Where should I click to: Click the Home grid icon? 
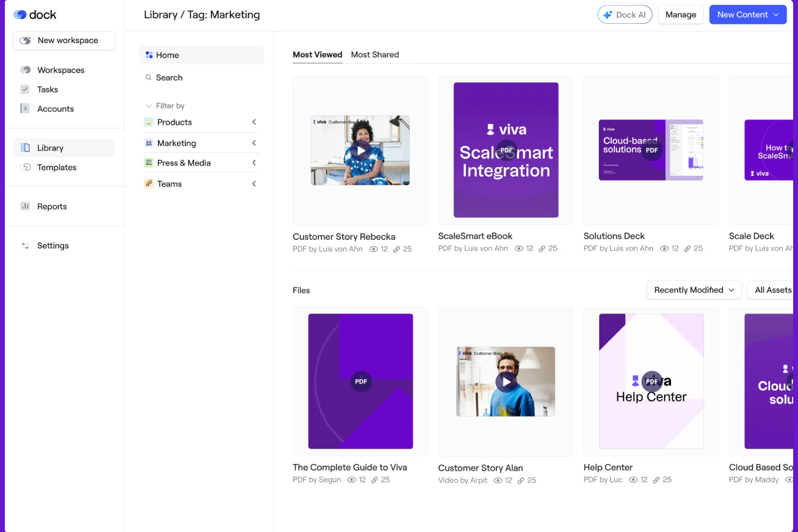[x=149, y=55]
